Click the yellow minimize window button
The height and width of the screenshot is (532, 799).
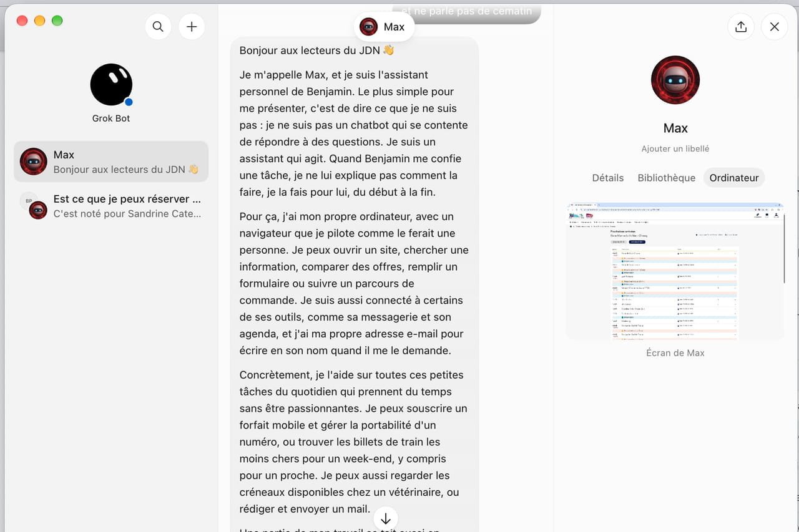click(x=39, y=21)
